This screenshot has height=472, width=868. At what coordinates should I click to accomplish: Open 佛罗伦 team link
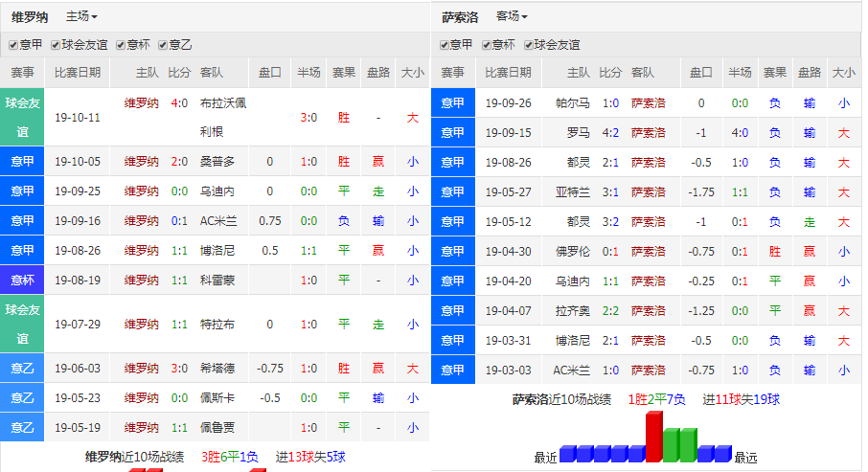[572, 251]
